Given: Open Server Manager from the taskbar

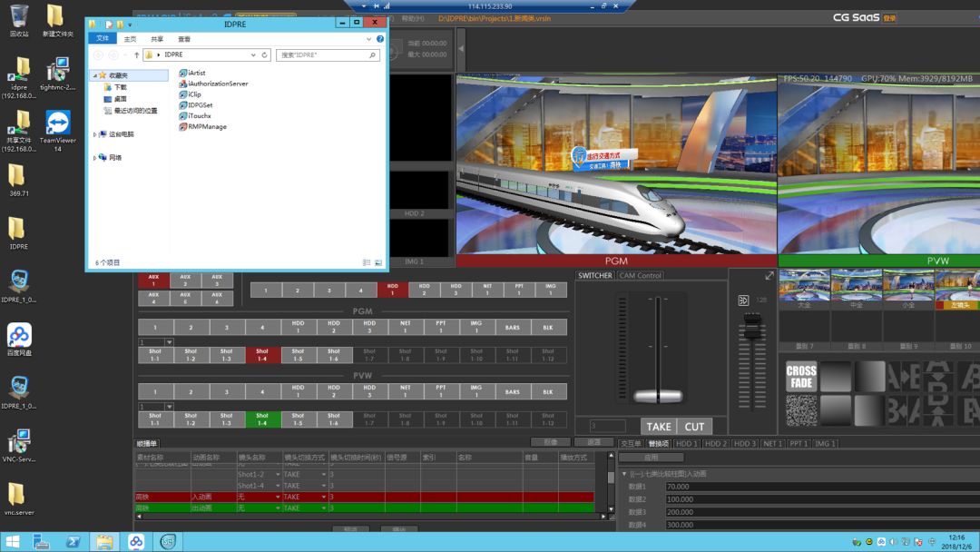Looking at the screenshot, I should click(x=41, y=542).
